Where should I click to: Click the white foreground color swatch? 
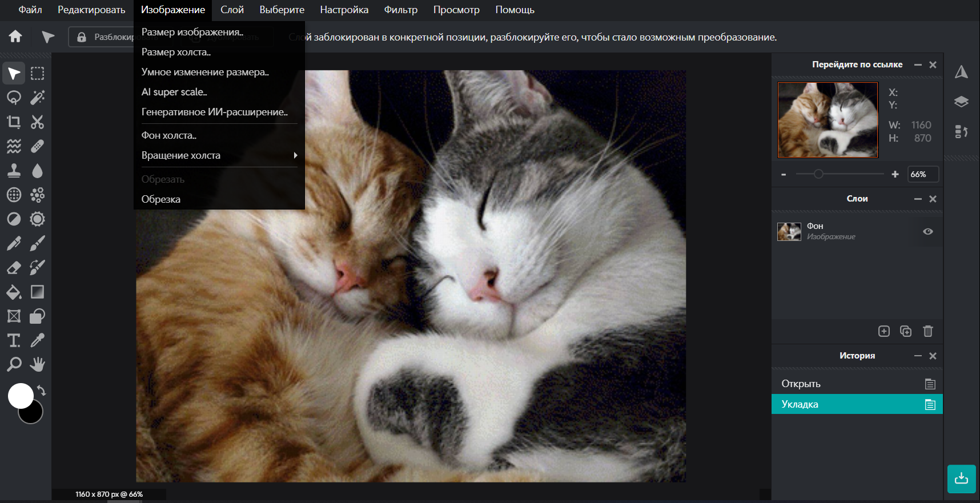[20, 395]
